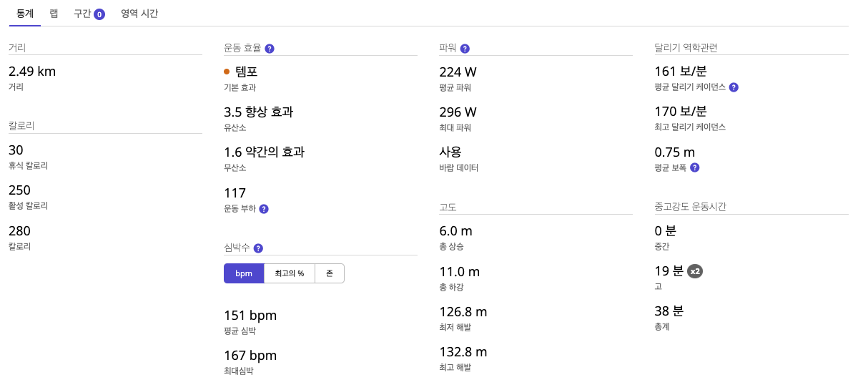Click the 3.5 향상 효과 aerobic value
This screenshot has width=868, height=390.
click(x=258, y=112)
